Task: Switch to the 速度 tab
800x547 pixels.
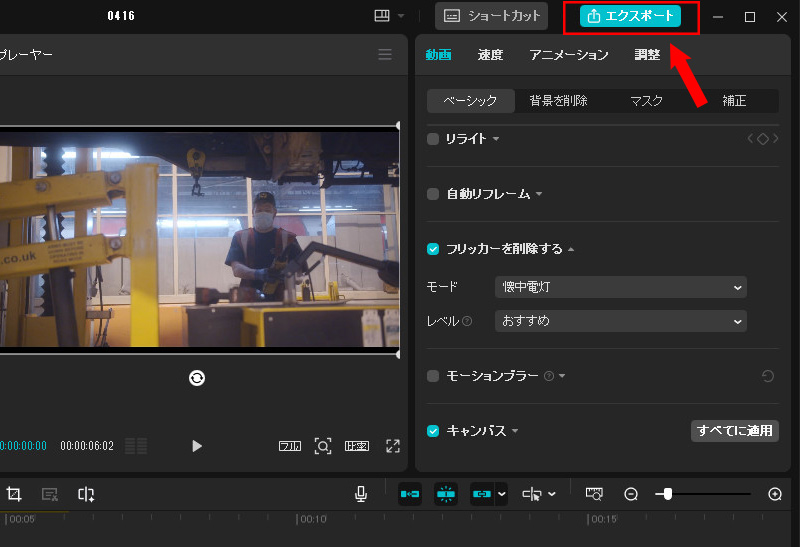Action: (x=490, y=55)
